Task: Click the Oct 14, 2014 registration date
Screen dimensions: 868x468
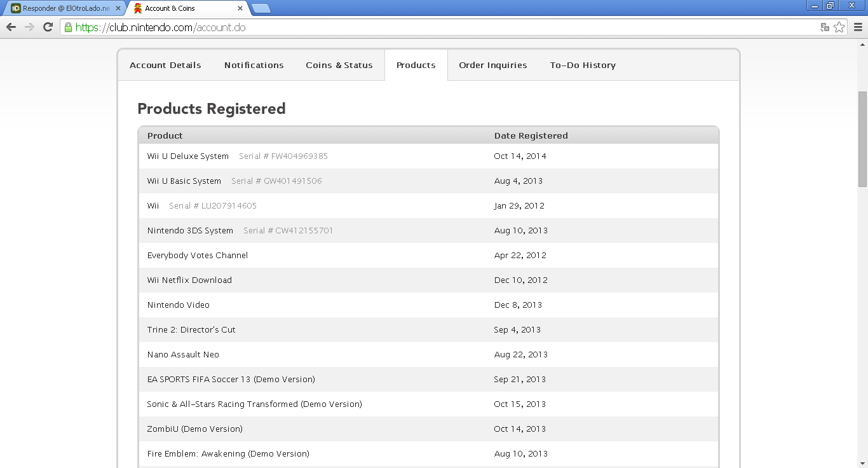Action: pos(520,156)
